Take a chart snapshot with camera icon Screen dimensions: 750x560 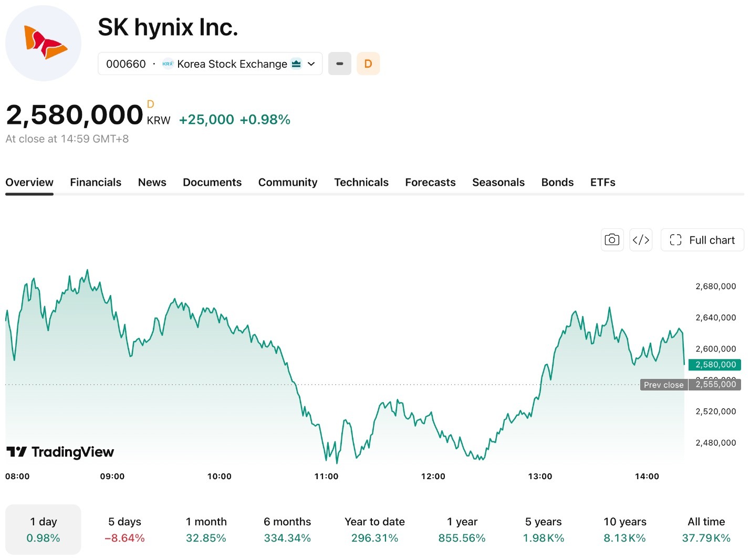[x=612, y=240]
